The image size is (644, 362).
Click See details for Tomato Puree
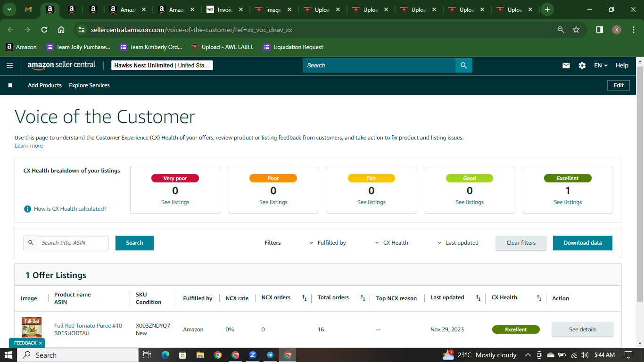(583, 329)
